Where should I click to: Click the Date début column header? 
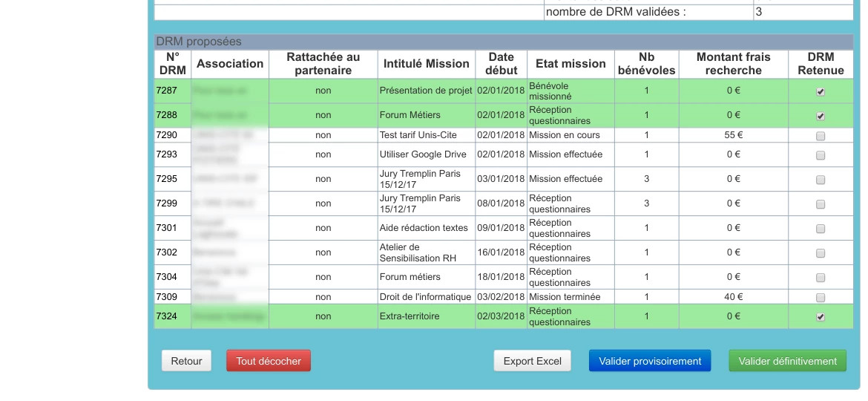(x=501, y=64)
